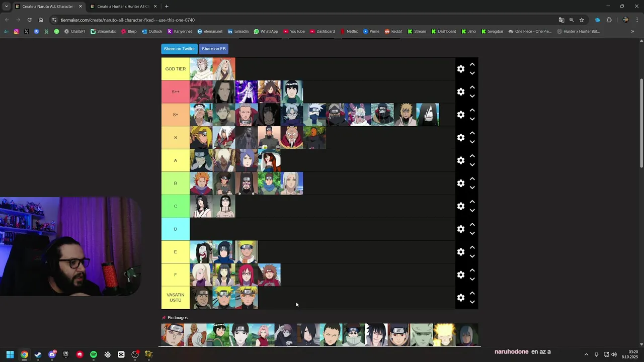Move B row up with arrow
Screen dimensions: 644x362
[472, 179]
